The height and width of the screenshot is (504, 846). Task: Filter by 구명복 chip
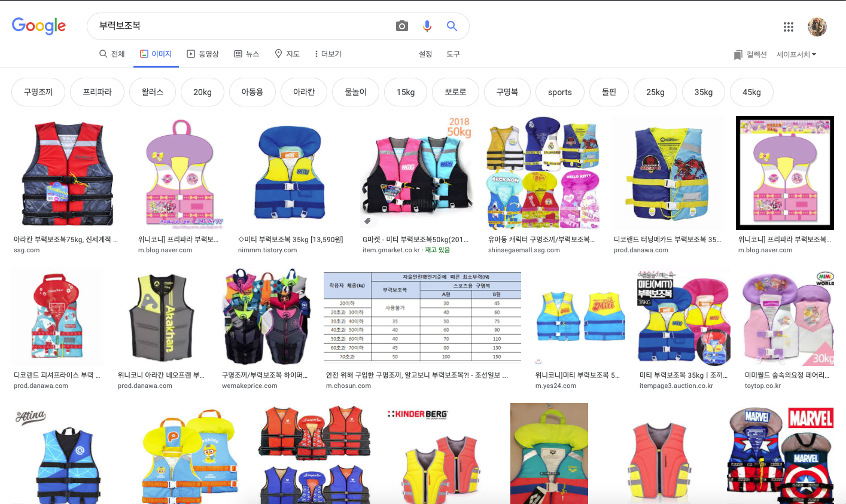pos(507,92)
